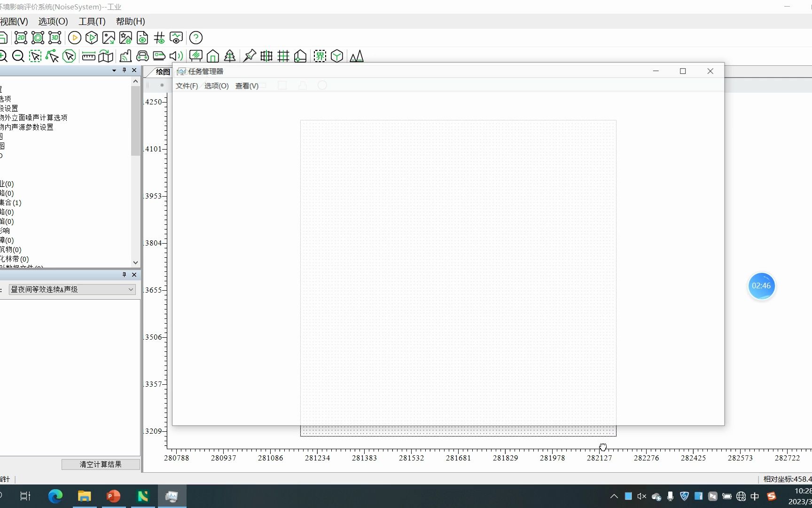Select 筑物(0) tree item

click(x=10, y=250)
